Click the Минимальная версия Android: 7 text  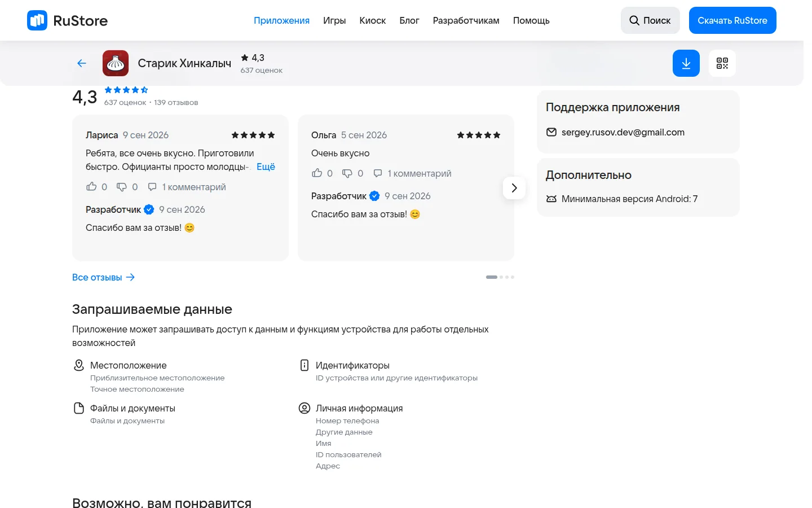click(629, 199)
